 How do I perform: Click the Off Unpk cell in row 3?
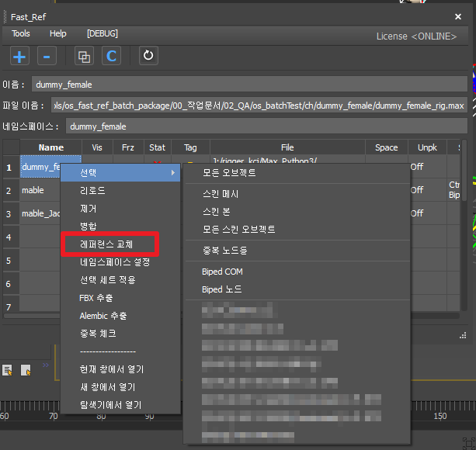click(x=428, y=213)
